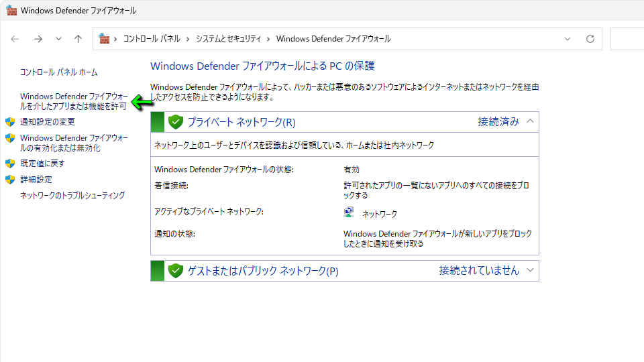The width and height of the screenshot is (644, 362).
Task: Open 詳細設定 link
Action: point(36,180)
